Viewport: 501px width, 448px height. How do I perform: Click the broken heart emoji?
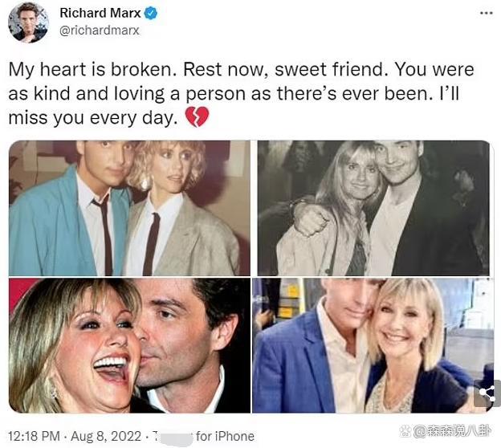click(x=198, y=117)
